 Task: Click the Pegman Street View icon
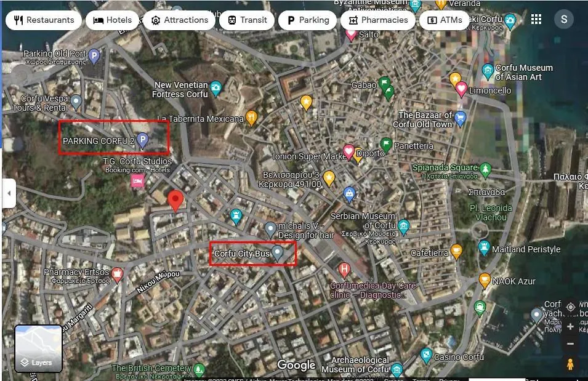point(570,364)
